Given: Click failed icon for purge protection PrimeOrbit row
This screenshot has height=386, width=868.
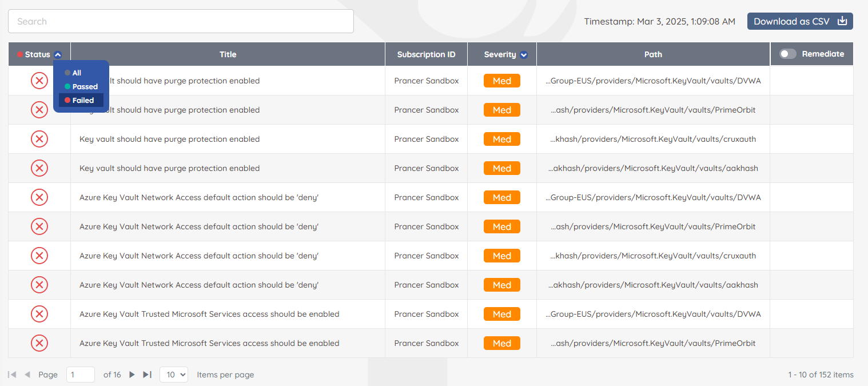Looking at the screenshot, I should click(x=39, y=110).
